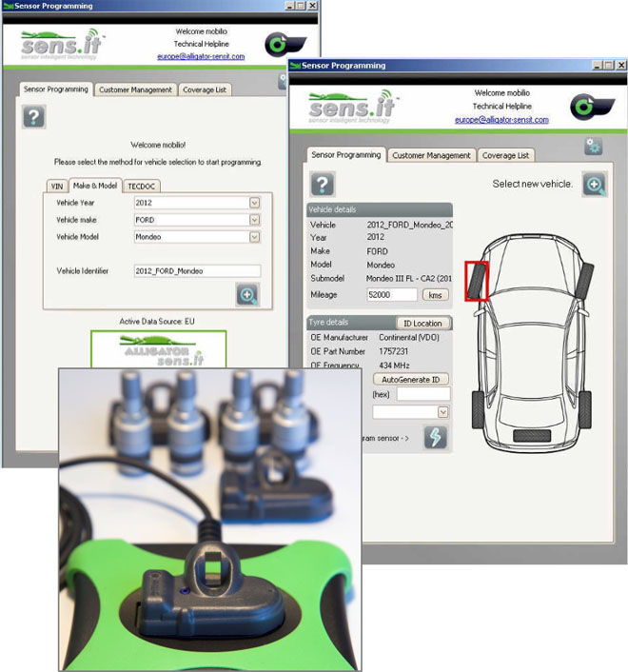Search vehicle magnifier under Vehicle Identifier
The image size is (628, 672).
click(x=247, y=294)
